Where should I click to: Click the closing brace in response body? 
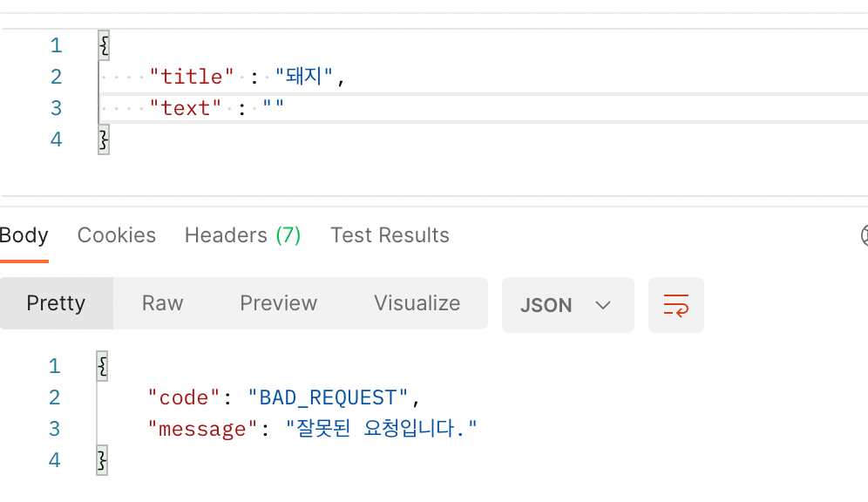103,460
